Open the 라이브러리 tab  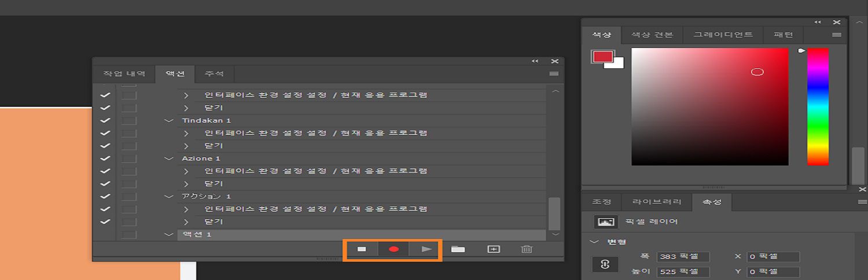click(x=656, y=202)
